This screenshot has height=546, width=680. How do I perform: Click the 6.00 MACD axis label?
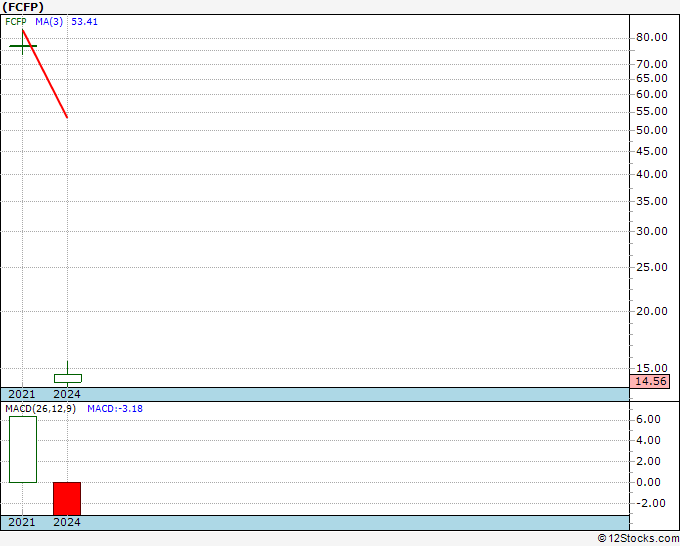coord(648,419)
